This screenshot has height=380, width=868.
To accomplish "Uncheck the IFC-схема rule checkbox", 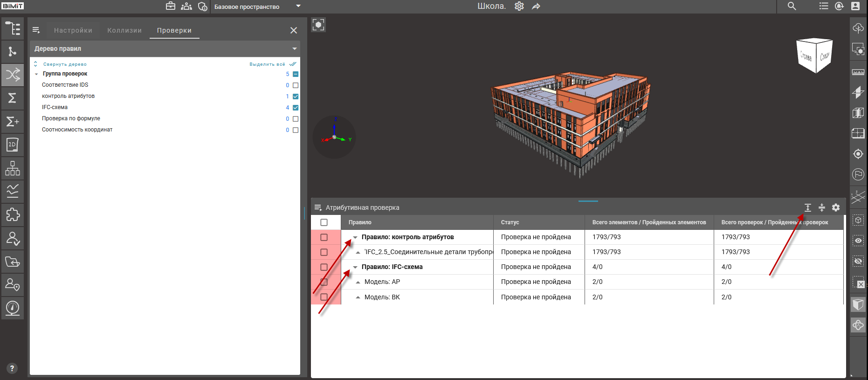I will (296, 108).
